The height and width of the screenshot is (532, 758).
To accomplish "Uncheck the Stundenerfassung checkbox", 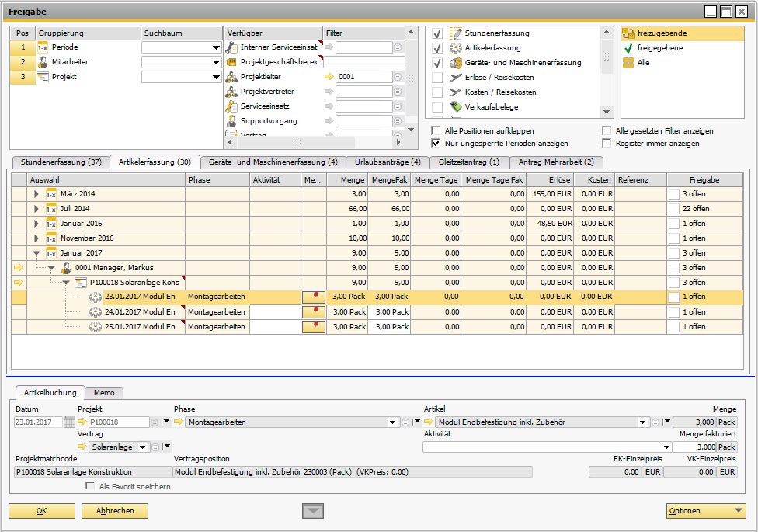I will [437, 33].
